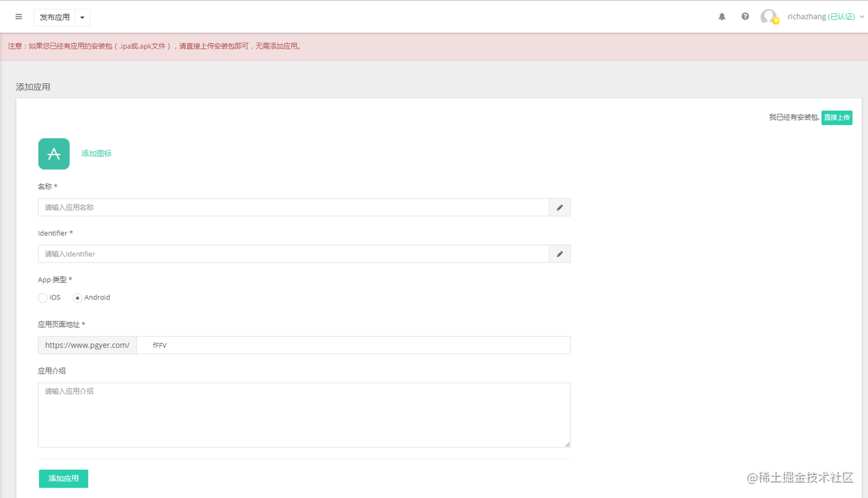Click the pencil icon beside Identifier field
Screen dimensions: 868x498
coord(560,254)
